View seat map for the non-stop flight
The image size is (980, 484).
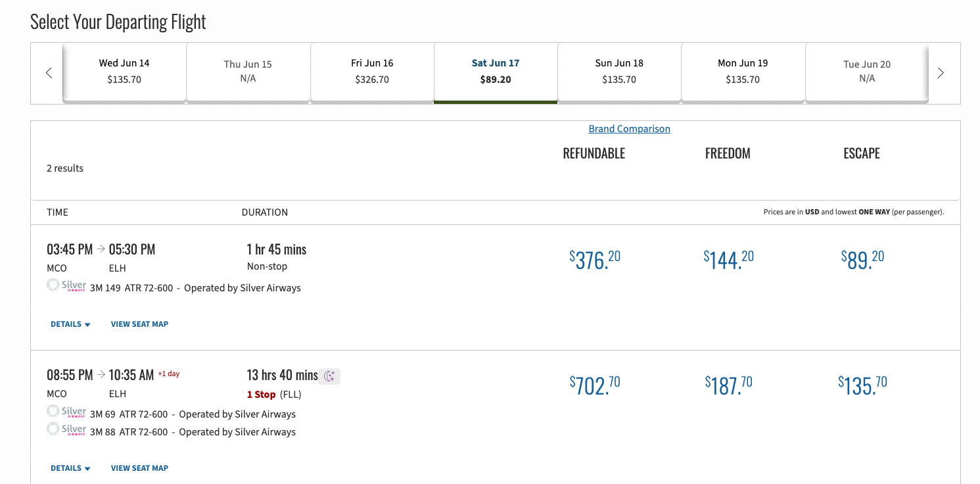(139, 324)
